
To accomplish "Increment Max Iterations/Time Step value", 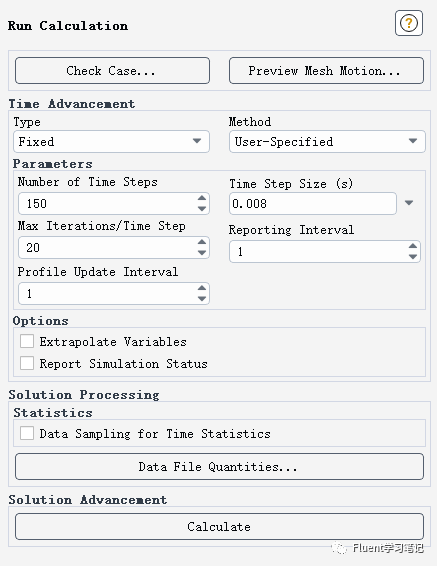I will tap(202, 242).
